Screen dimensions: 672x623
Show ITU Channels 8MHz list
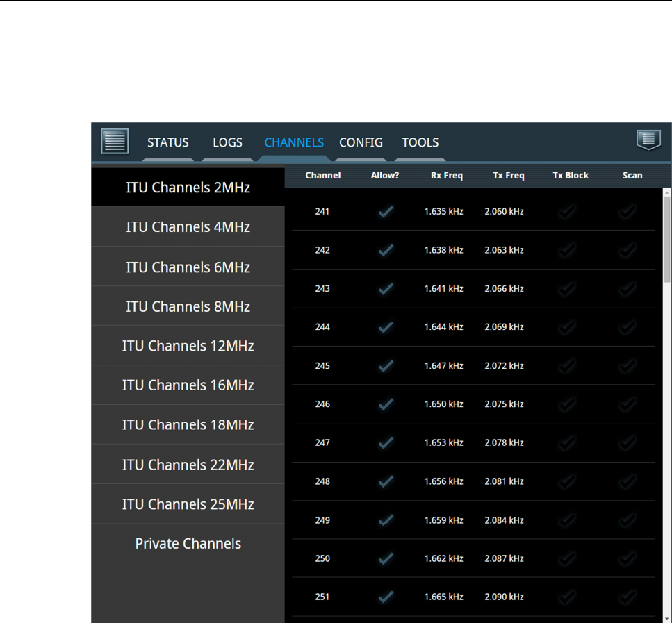pos(188,306)
